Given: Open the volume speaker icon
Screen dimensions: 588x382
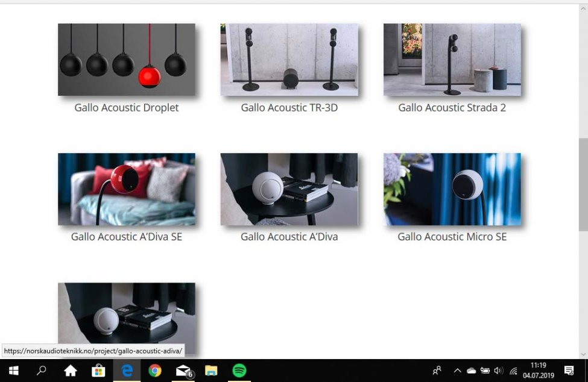Looking at the screenshot, I should point(498,371).
